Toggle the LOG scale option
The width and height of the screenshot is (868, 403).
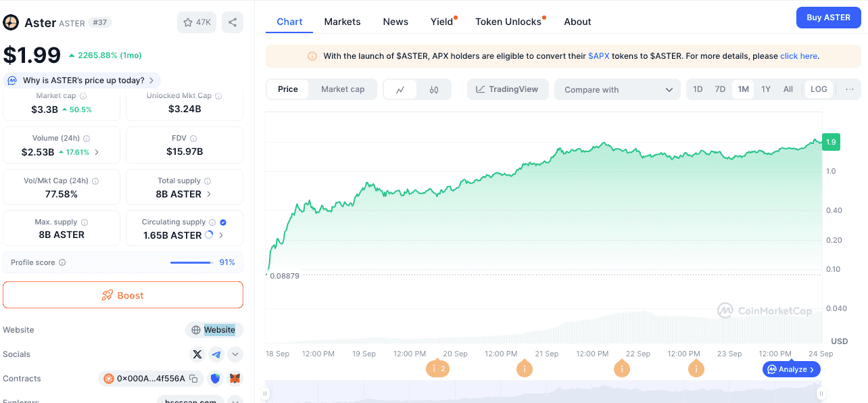(819, 89)
